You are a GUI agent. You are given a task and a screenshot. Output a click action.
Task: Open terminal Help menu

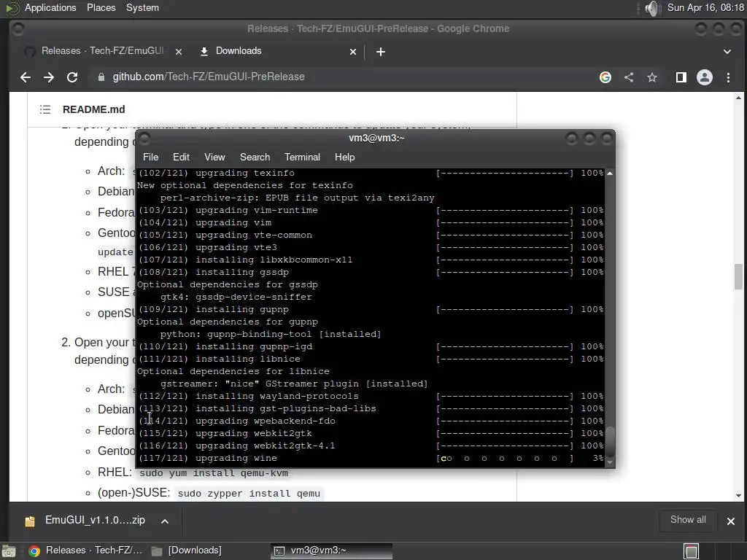point(344,157)
